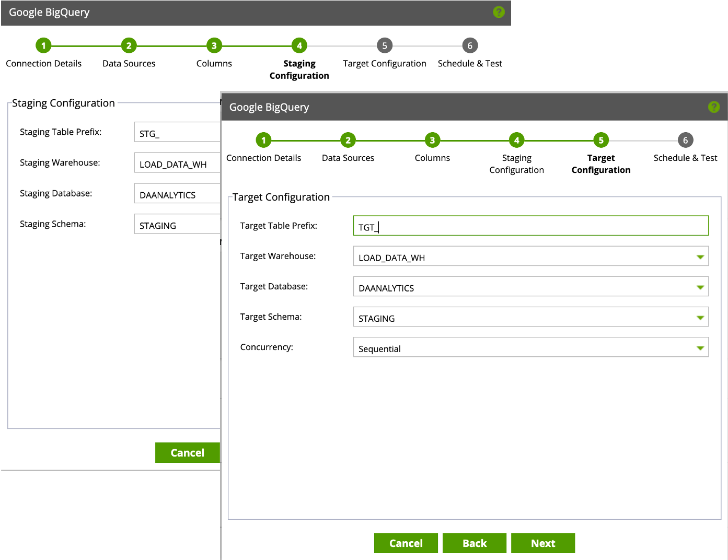Click the 'Target Database:' label text

point(274,286)
